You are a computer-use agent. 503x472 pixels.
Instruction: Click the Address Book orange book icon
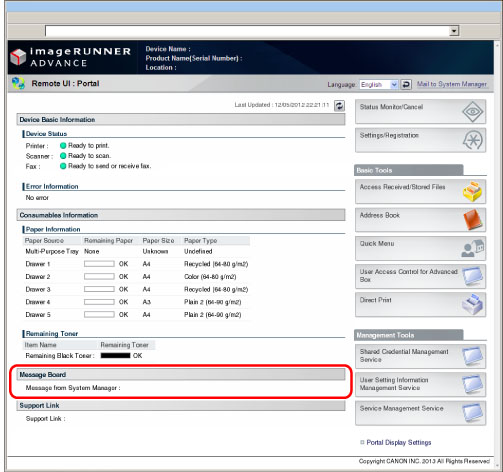coord(472,220)
